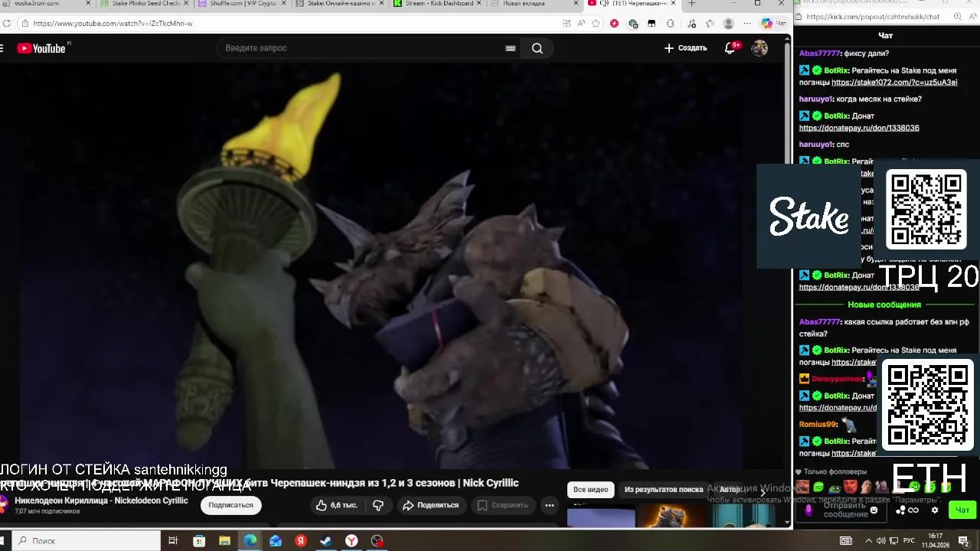The image size is (980, 551).
Task: Open the Никелодеон Кириллица channel name
Action: coord(101,500)
